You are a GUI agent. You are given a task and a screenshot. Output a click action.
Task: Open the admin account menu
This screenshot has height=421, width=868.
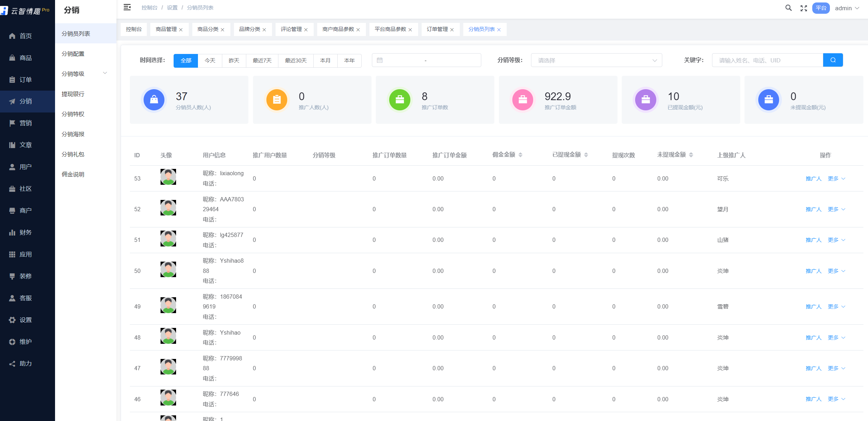[847, 8]
